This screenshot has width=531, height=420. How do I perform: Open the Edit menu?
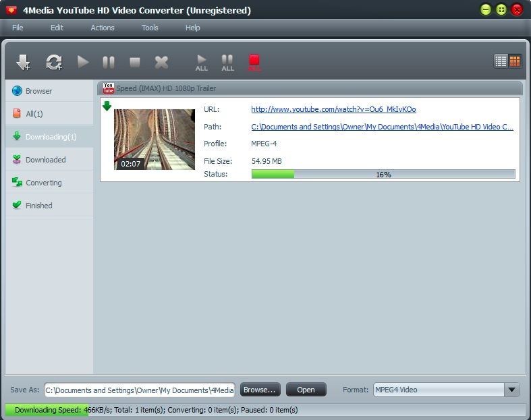(x=57, y=28)
